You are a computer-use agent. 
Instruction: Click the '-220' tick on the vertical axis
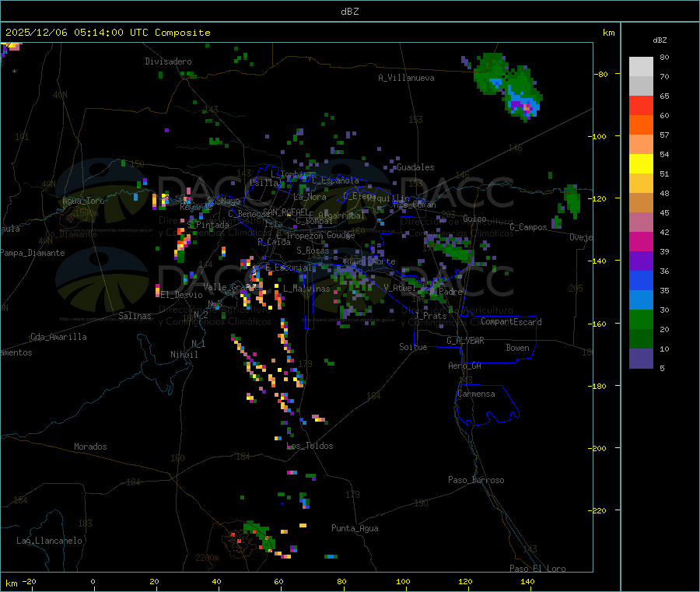click(x=599, y=511)
